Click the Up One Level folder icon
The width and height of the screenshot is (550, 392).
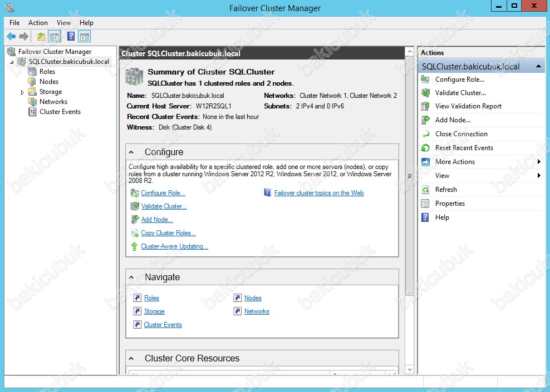(x=41, y=36)
